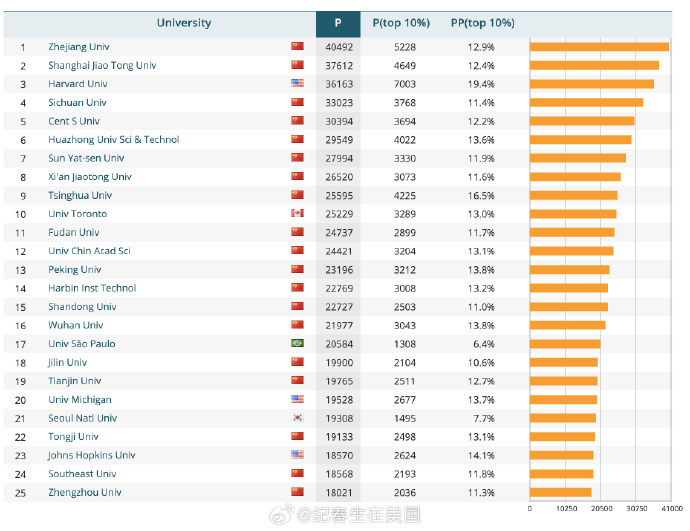
Task: Click the 12.7% value in Tianjin Univ row
Action: (x=481, y=381)
